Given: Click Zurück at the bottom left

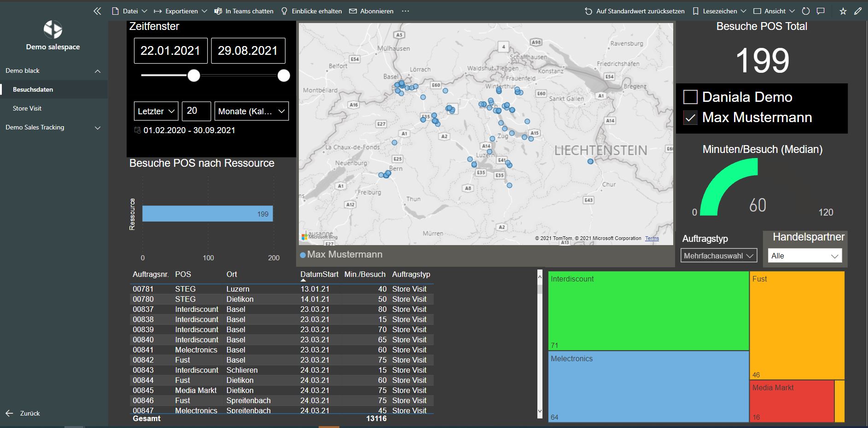Looking at the screenshot, I should pos(30,413).
